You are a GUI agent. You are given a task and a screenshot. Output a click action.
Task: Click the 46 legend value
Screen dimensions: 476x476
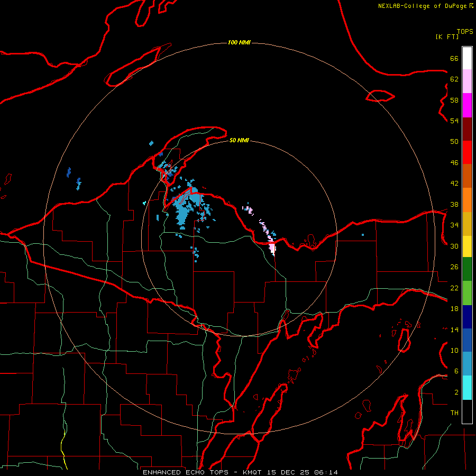click(454, 163)
